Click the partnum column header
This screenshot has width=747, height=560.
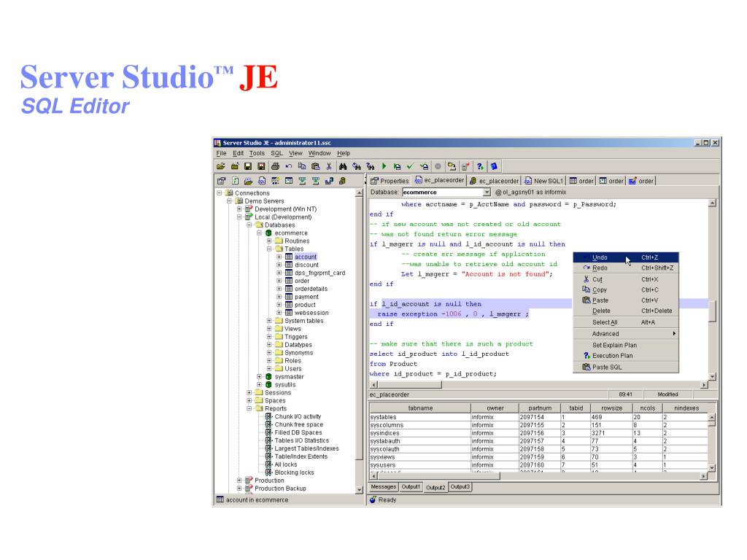coord(540,408)
